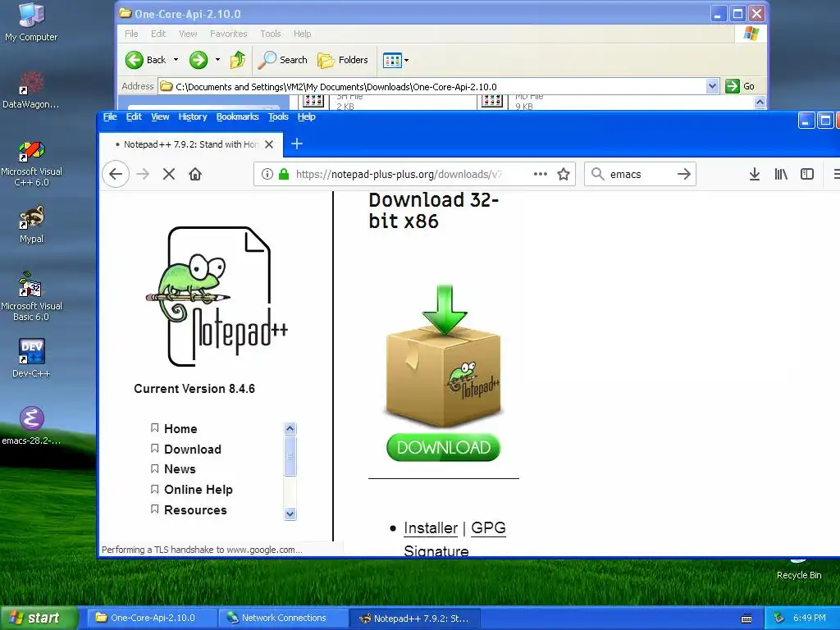
Task: Click the green DOWNLOAD button
Action: coord(443,447)
